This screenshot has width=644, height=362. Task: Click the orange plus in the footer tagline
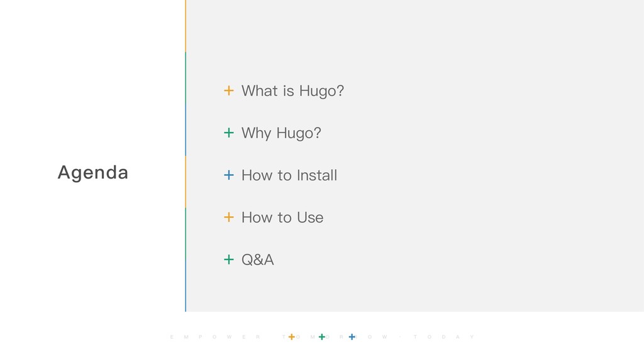tap(292, 337)
